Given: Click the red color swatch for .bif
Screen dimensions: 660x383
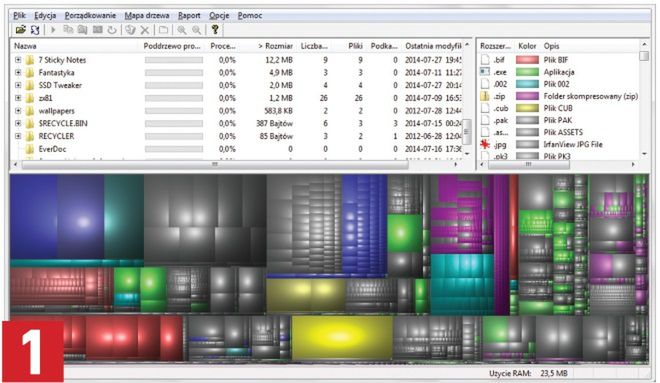Looking at the screenshot, I should (x=527, y=60).
